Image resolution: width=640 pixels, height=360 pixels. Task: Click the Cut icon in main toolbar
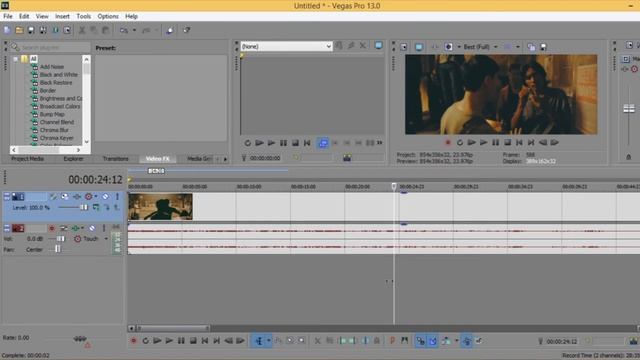pos(82,30)
